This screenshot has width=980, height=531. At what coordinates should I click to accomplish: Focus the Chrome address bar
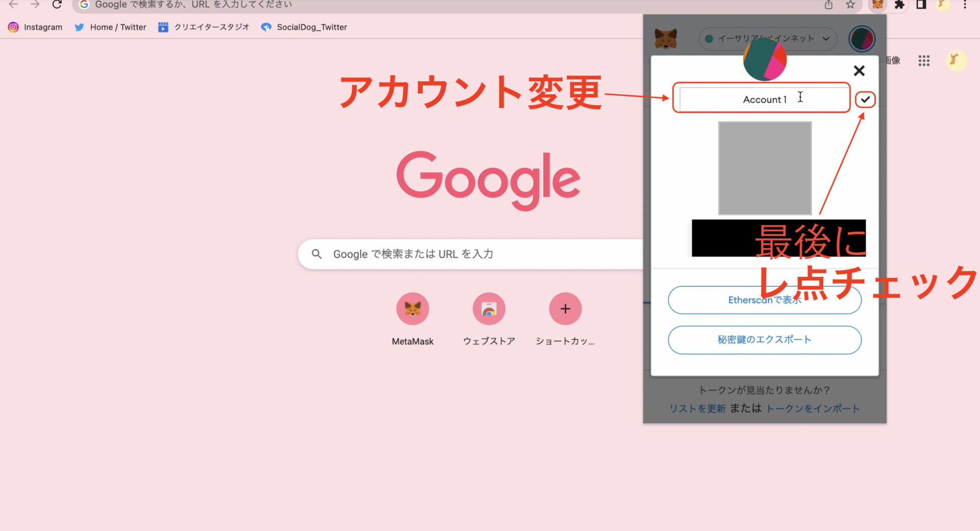(449, 5)
